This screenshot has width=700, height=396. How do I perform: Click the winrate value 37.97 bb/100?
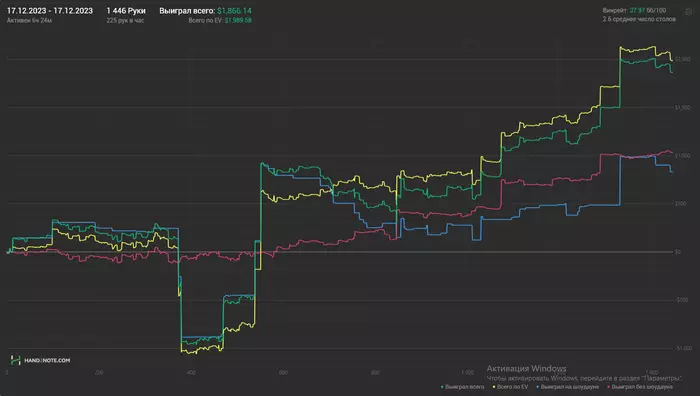(647, 10)
